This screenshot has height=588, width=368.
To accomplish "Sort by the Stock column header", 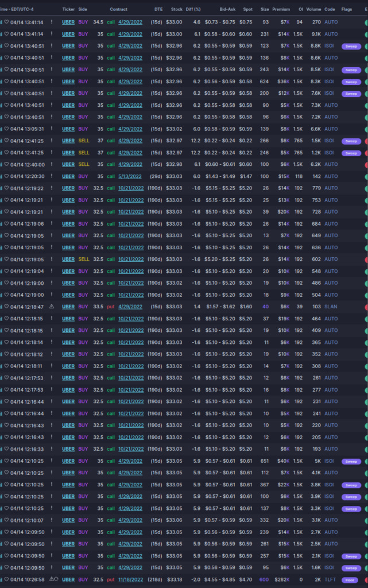I will [176, 9].
